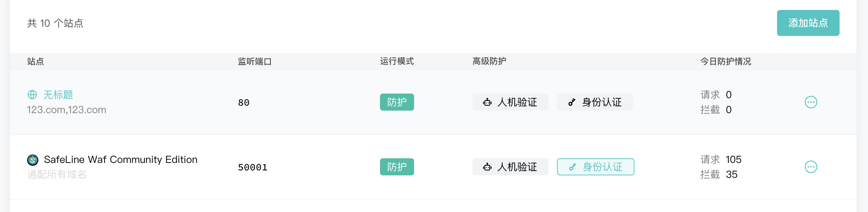Screen dimensions: 868x212
Task: Click key icon in first row 身份认证
Action: tap(572, 102)
